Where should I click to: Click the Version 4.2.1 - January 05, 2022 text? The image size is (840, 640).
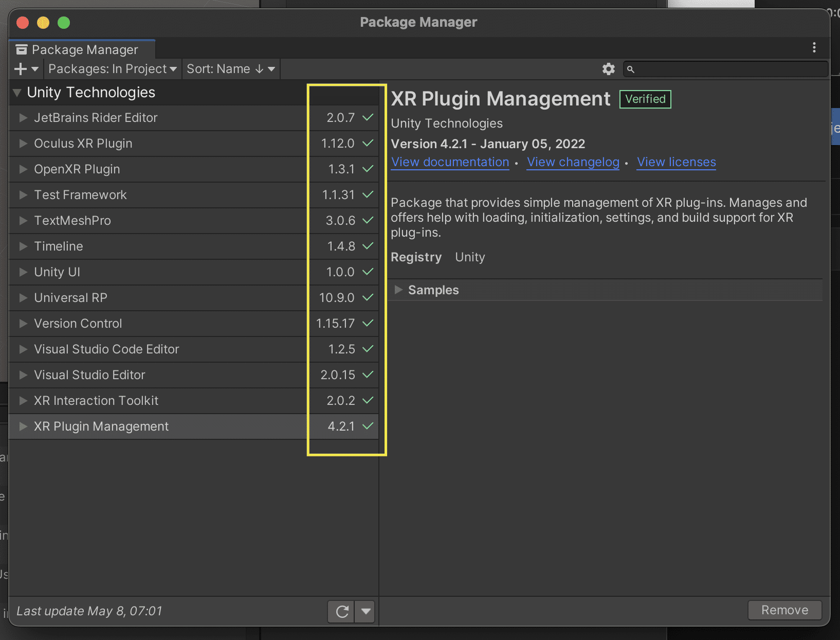pos(488,144)
